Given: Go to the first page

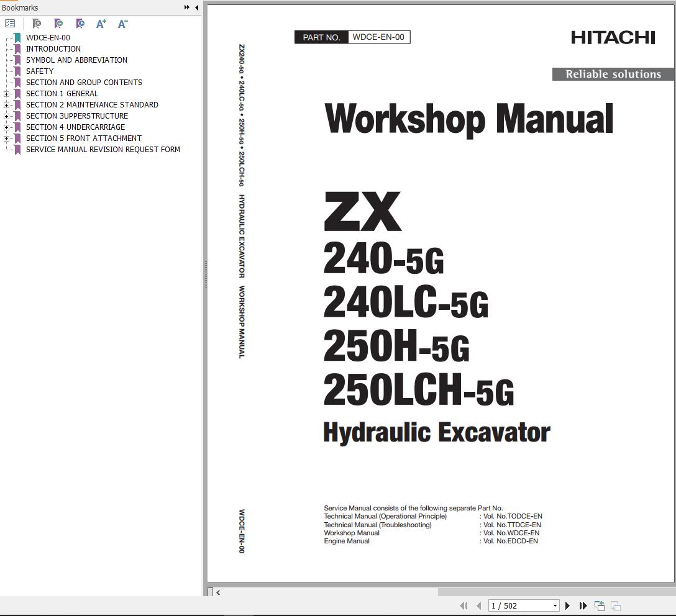Looking at the screenshot, I should pyautogui.click(x=464, y=605).
